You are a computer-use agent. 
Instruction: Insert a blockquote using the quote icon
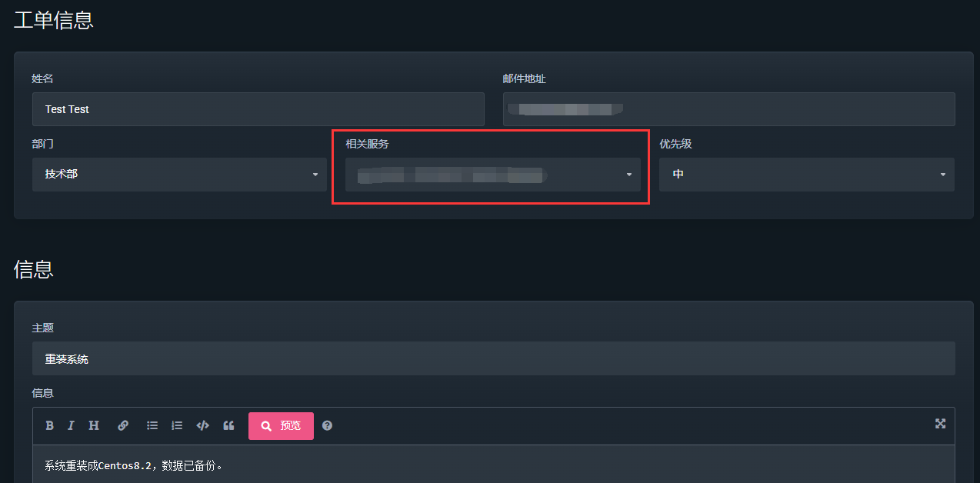228,425
